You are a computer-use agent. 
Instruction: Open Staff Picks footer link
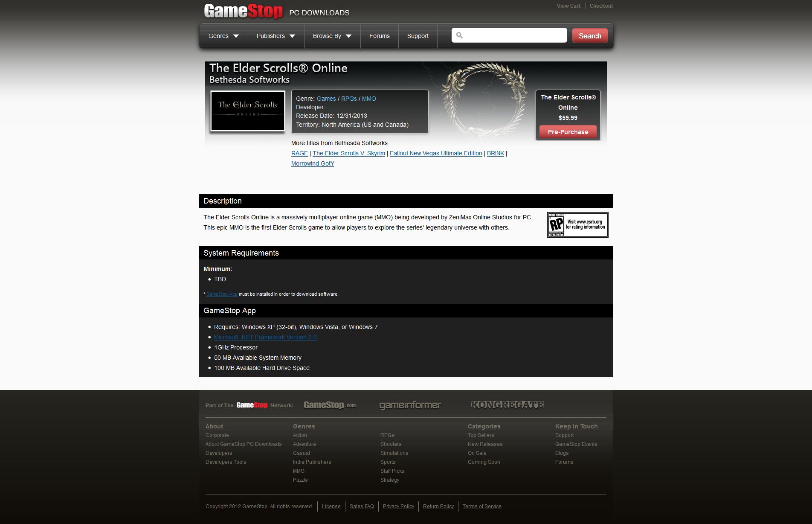(x=392, y=471)
